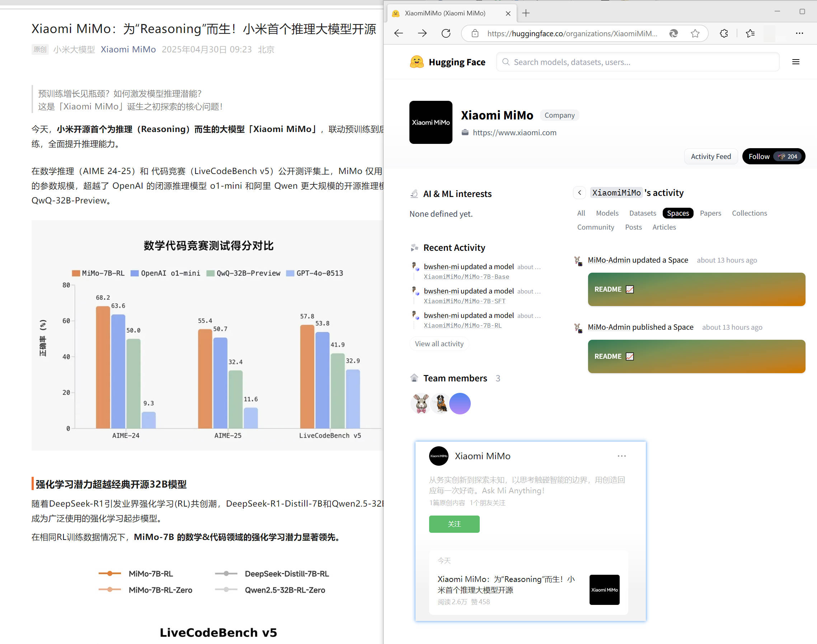Click the back chevron beside XiaomiMiMo's activity
Viewport: 817px width, 644px height.
tap(579, 193)
